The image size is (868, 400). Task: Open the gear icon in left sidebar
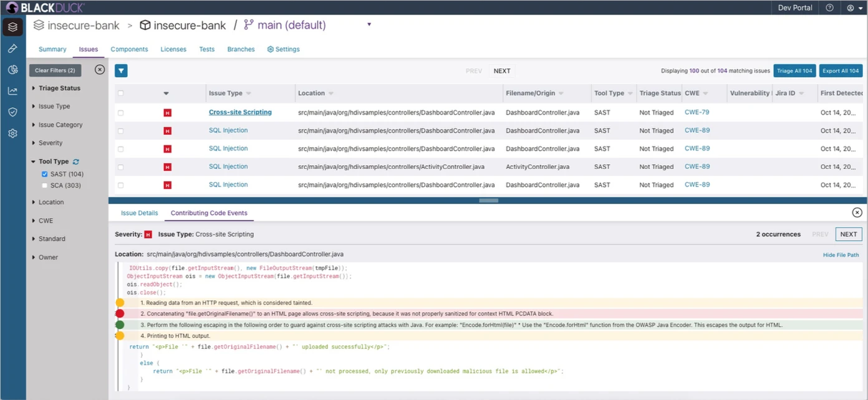point(12,133)
